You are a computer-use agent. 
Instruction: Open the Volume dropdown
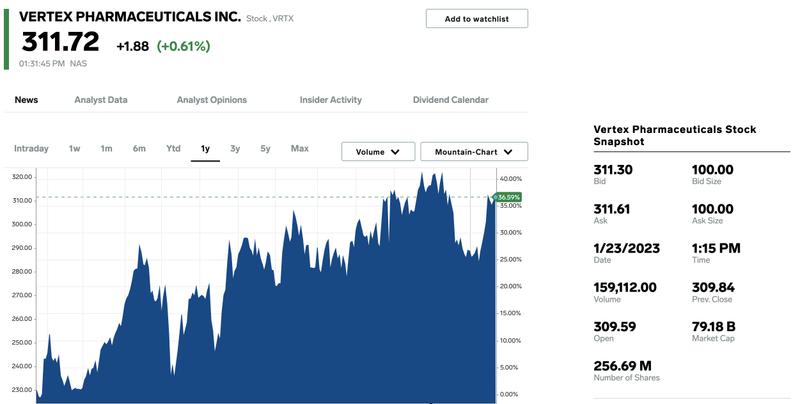coord(378,152)
